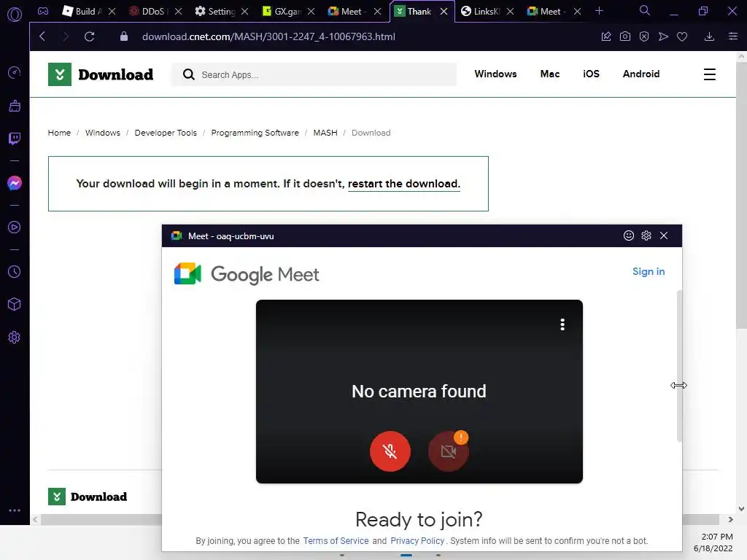The image size is (747, 560).
Task: Click the CNET Download logo at top
Action: coord(101,74)
